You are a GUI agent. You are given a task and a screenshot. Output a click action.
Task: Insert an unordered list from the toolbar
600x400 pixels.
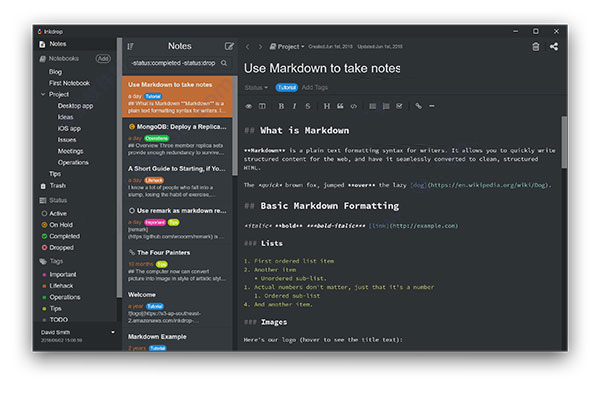[x=372, y=106]
